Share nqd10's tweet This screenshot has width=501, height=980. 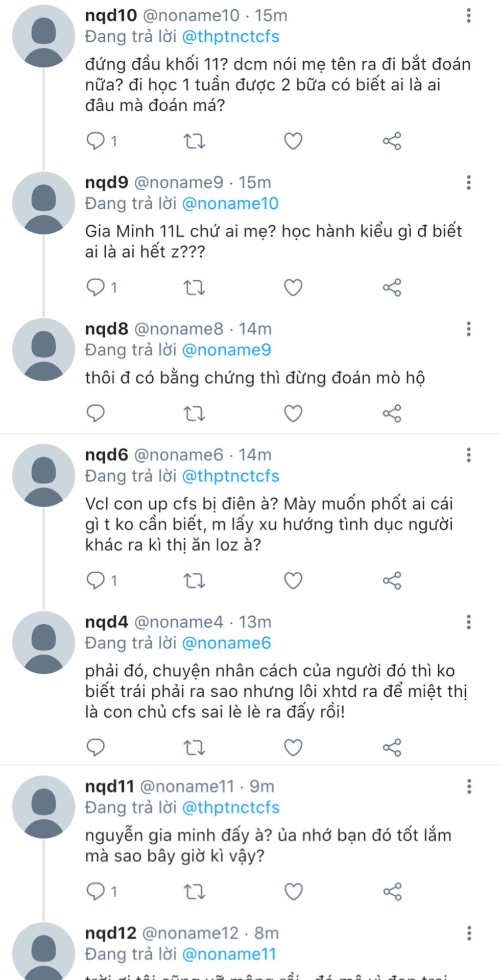(392, 141)
